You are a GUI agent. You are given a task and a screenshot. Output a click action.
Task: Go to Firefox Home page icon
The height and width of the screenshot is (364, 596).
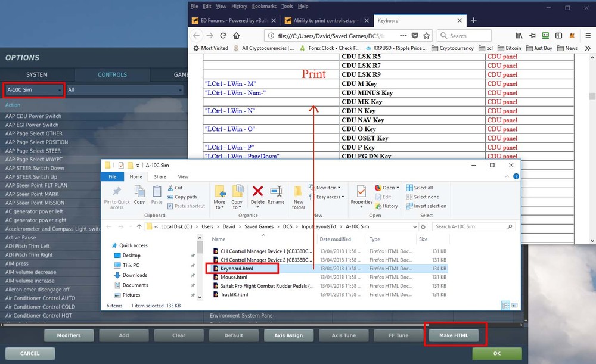[x=237, y=35]
